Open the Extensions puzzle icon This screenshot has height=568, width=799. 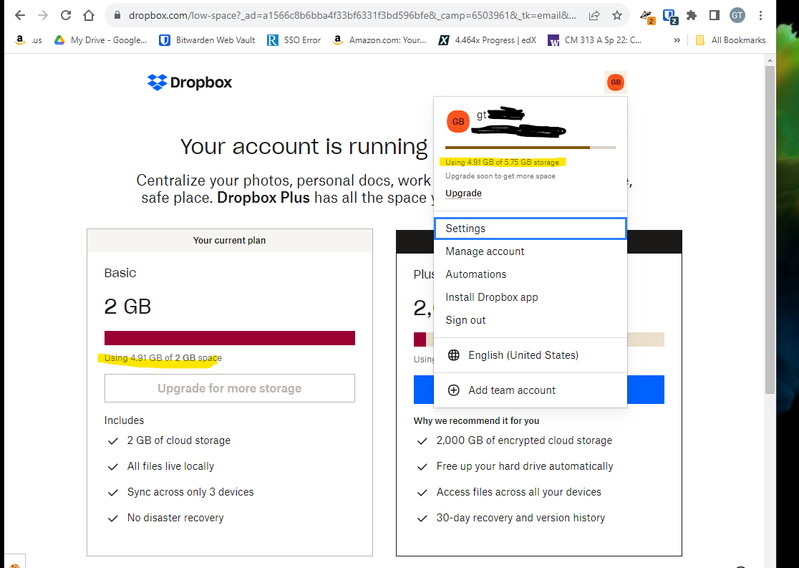click(x=691, y=15)
